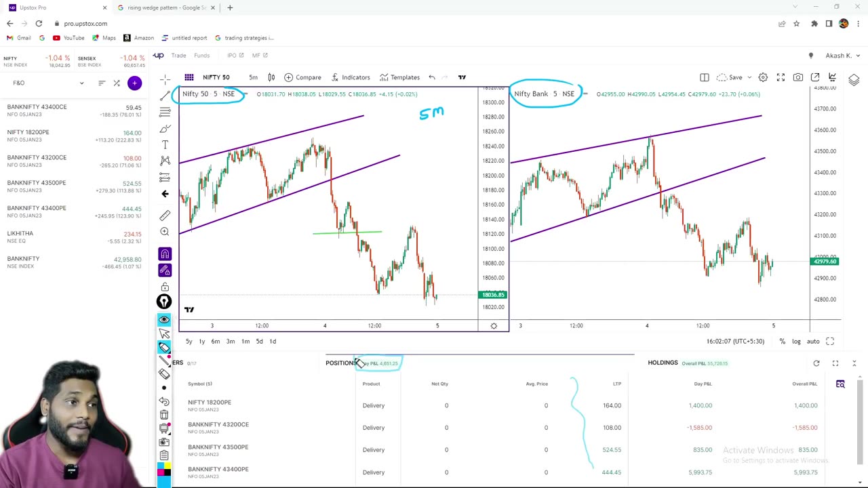This screenshot has width=868, height=488.
Task: Click NIFTY 18200PE row in positions
Action: (502, 405)
